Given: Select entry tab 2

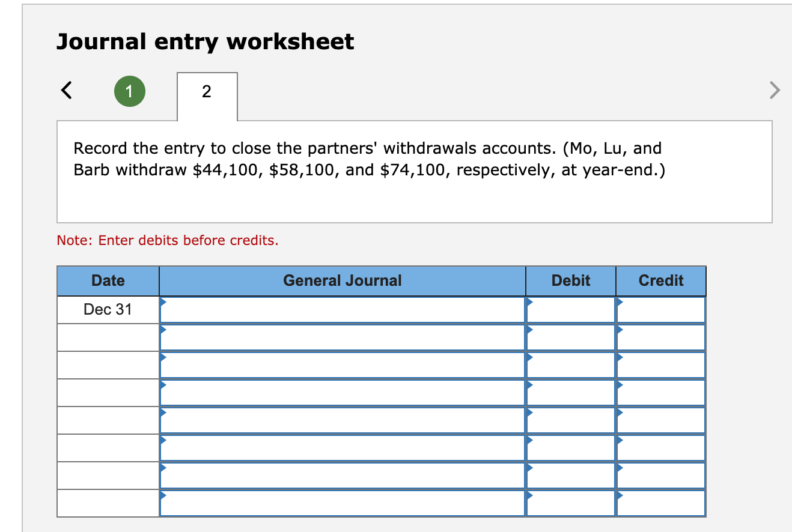Looking at the screenshot, I should 207,92.
